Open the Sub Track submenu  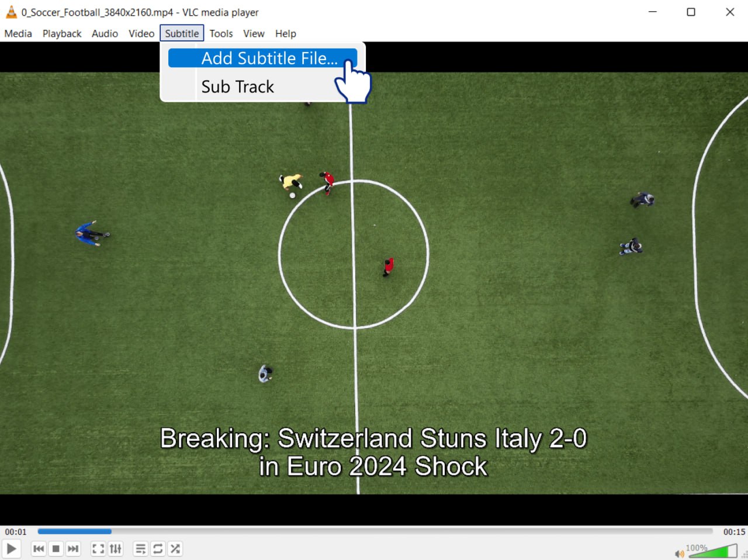237,87
